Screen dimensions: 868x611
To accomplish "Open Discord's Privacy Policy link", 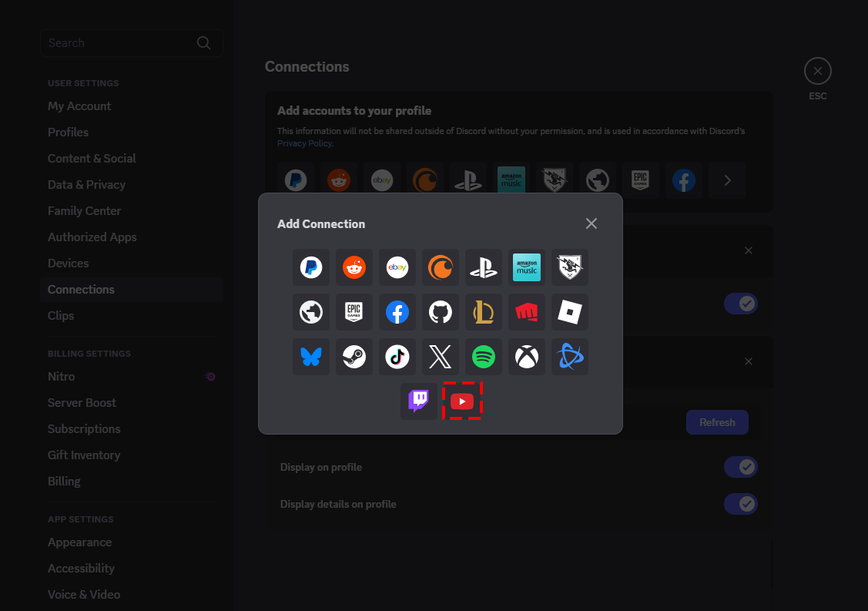I will tap(304, 143).
